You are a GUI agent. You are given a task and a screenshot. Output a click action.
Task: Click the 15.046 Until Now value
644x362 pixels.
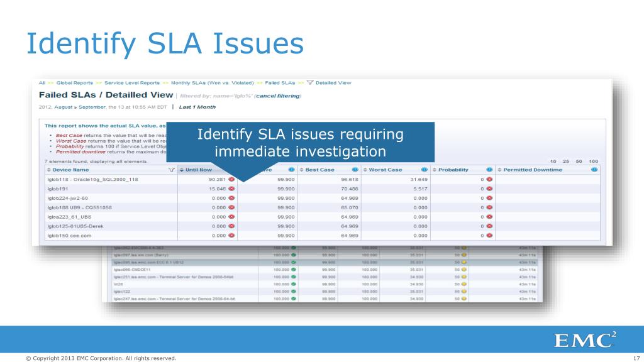[x=217, y=189]
